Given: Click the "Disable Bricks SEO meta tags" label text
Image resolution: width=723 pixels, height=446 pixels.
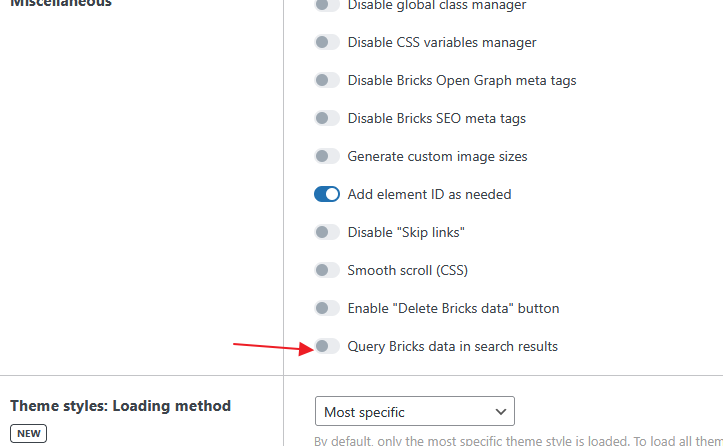Looking at the screenshot, I should point(436,118).
